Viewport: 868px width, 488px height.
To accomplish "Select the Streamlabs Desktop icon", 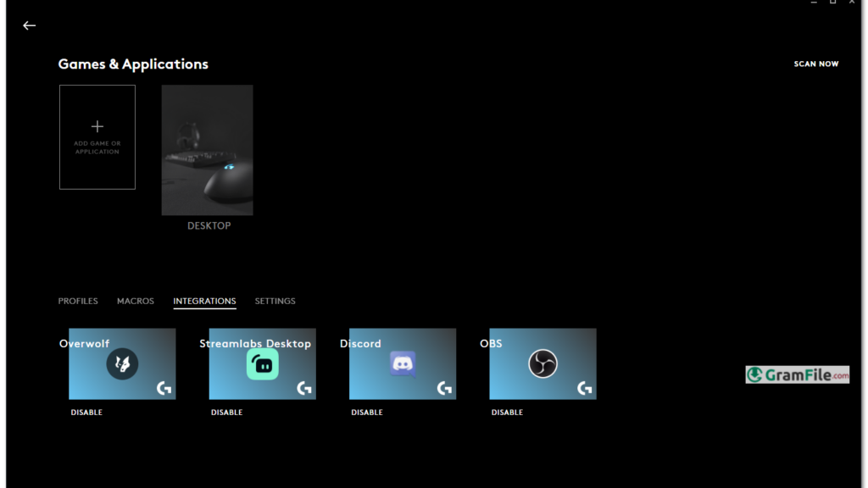I will click(263, 364).
